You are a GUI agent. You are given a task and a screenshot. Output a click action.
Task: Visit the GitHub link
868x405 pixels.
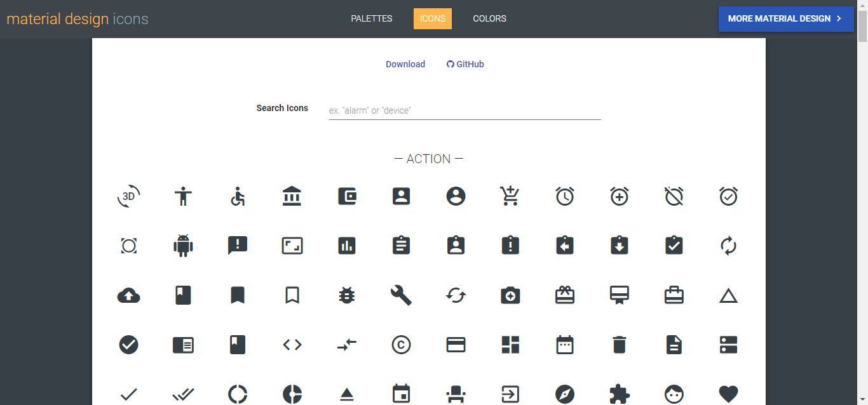(x=465, y=64)
